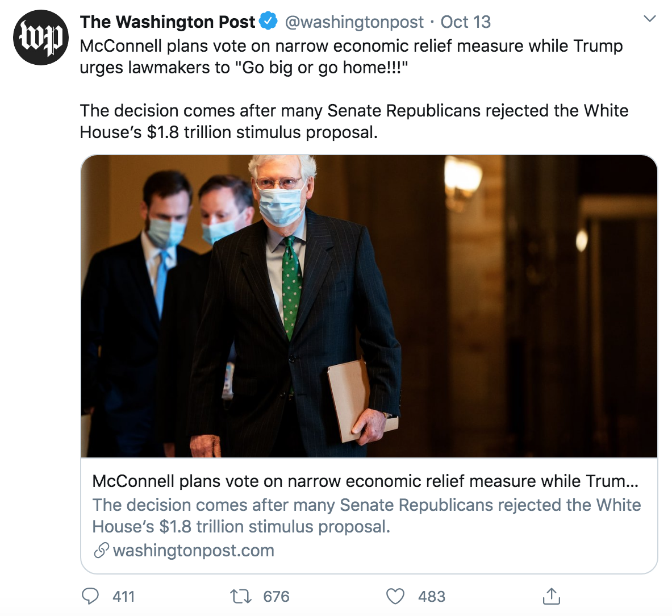The width and height of the screenshot is (672, 616).
Task: Click the blue verified badge
Action: pos(268,22)
